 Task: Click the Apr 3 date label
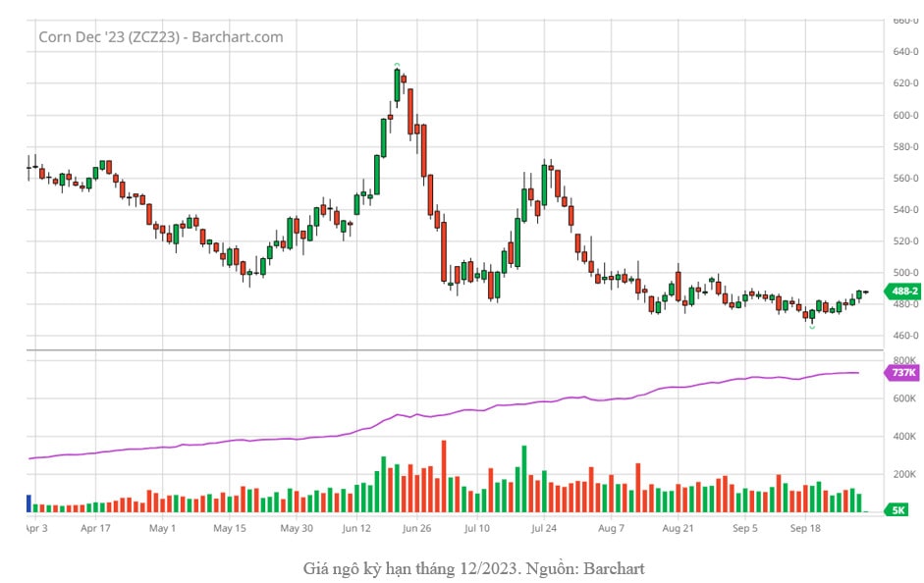click(x=37, y=528)
